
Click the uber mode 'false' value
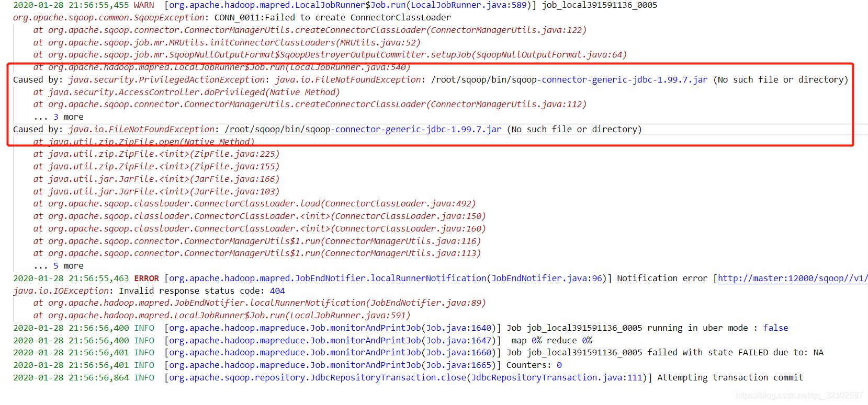coord(775,328)
